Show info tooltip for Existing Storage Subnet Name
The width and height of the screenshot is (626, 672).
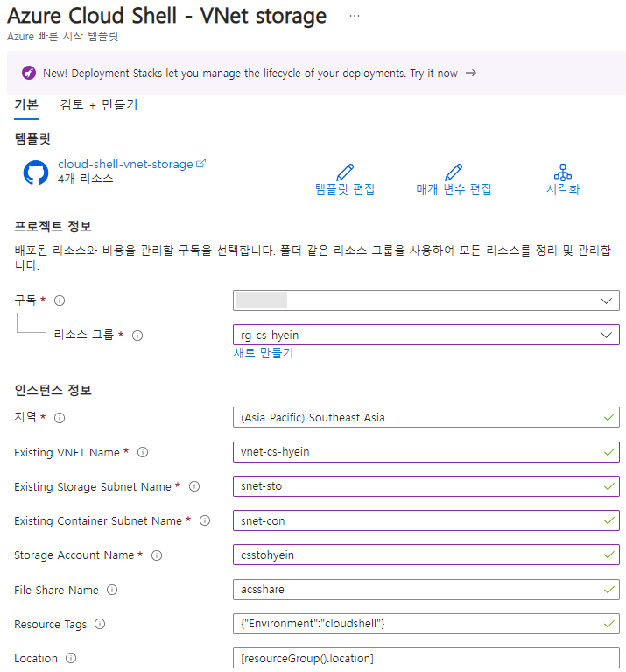tap(194, 486)
